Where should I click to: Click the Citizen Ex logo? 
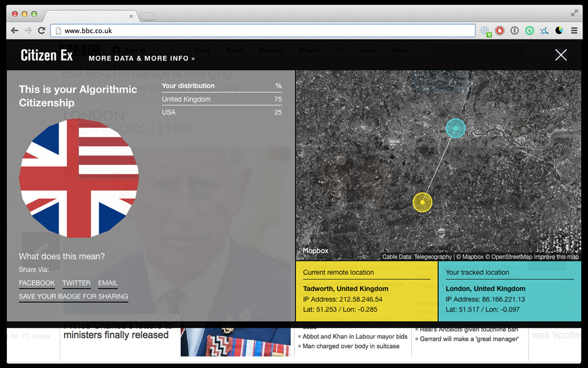[x=47, y=56]
